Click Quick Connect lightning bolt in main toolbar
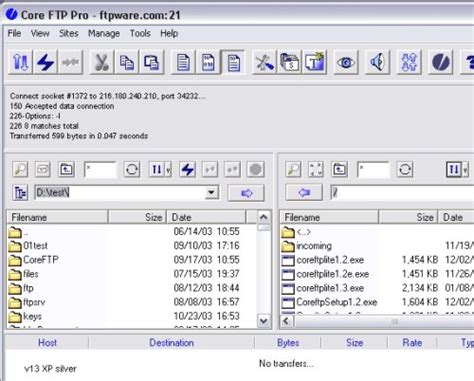This screenshot has height=381, width=474. (x=45, y=62)
